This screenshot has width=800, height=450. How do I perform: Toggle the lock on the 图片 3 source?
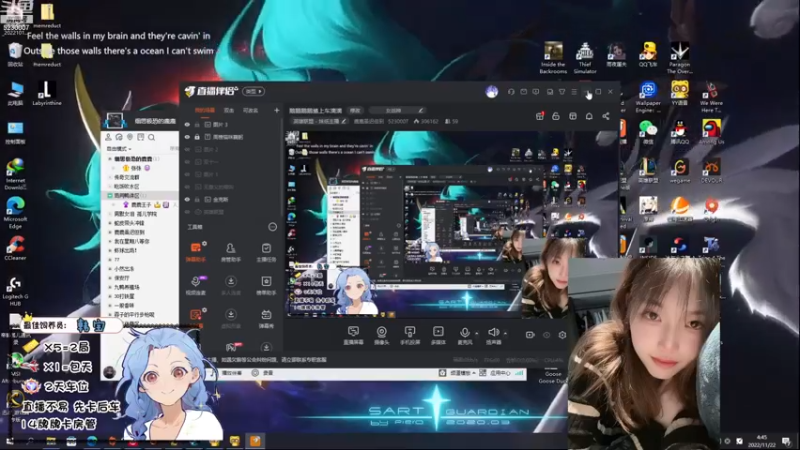197,124
